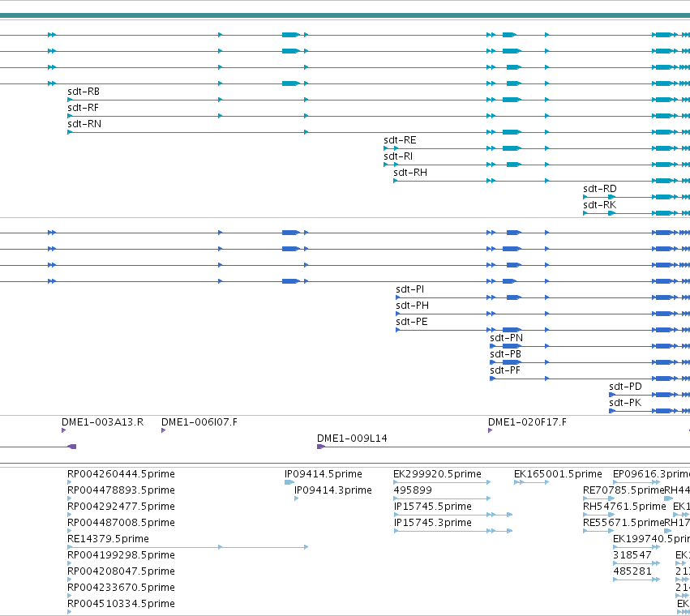Click the teal overview bar at top
This screenshot has height=616, width=690.
345,15
